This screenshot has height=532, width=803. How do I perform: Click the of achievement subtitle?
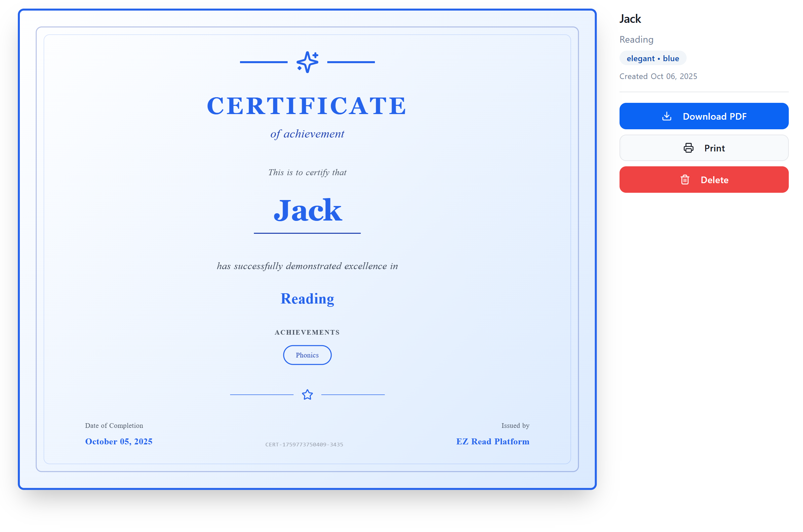307,134
